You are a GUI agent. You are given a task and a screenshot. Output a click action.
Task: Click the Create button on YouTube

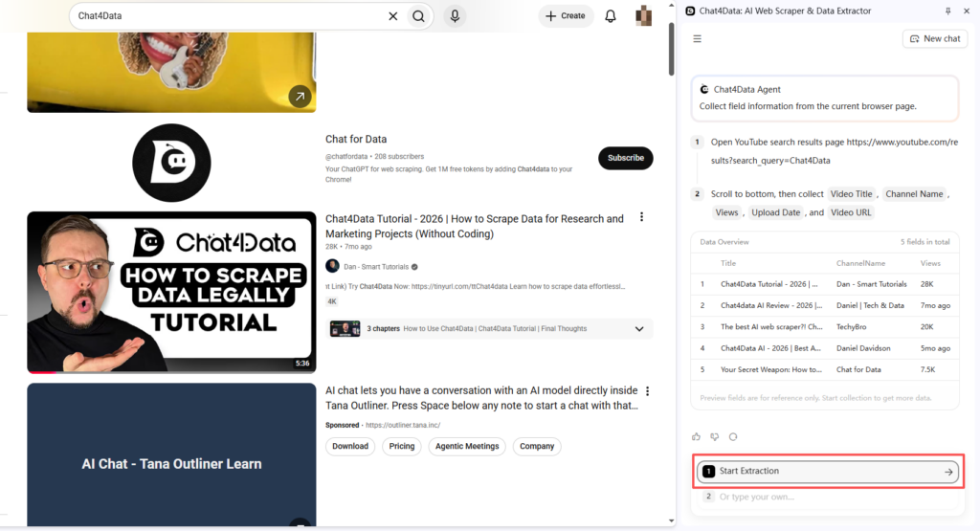tap(566, 16)
